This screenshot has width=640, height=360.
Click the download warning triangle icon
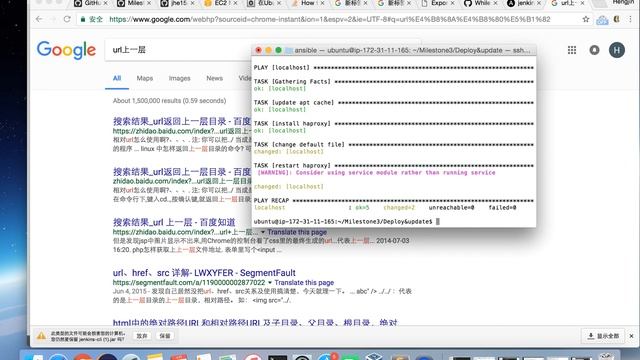(41, 336)
